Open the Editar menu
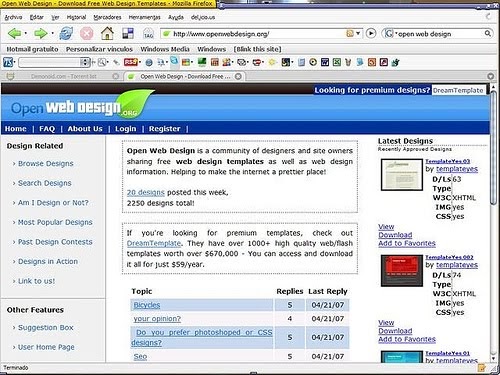The image size is (500, 375). 36,17
